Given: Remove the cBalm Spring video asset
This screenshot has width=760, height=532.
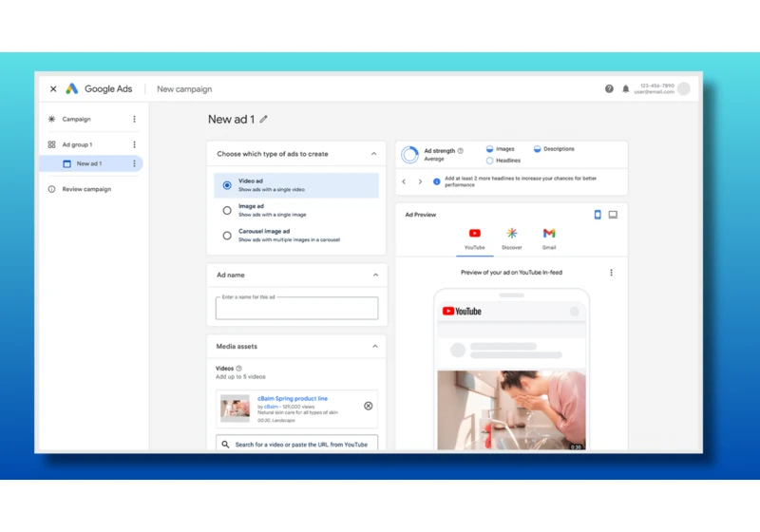Looking at the screenshot, I should tap(369, 406).
